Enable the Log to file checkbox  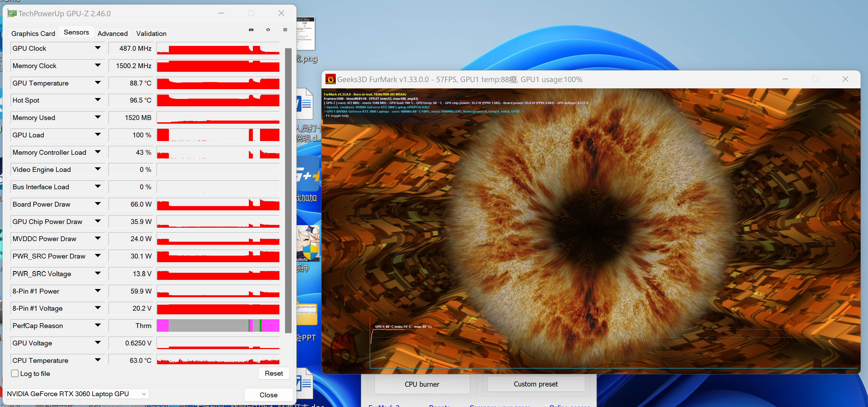point(15,373)
